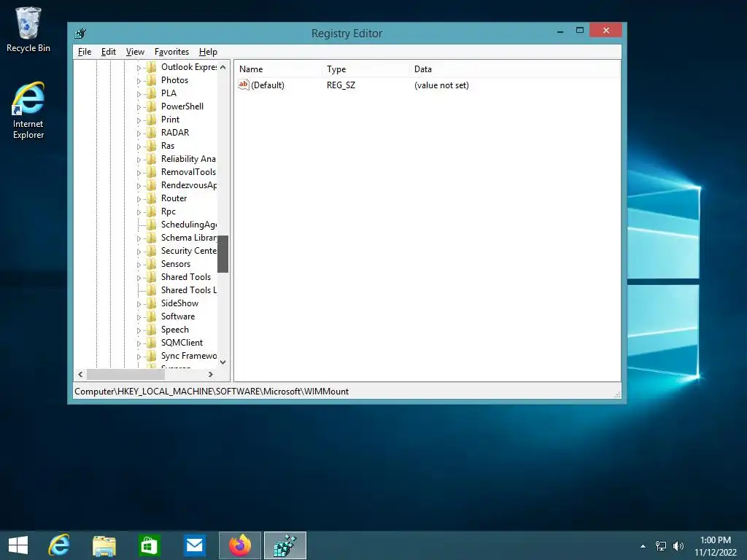Image resolution: width=747 pixels, height=560 pixels.
Task: Expand the RemovalTools registry key
Action: click(x=139, y=173)
